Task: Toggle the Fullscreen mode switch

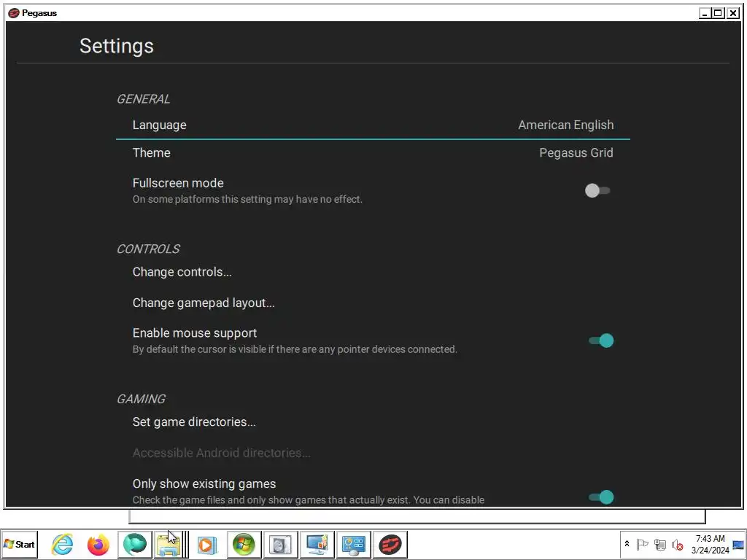Action: (x=597, y=190)
